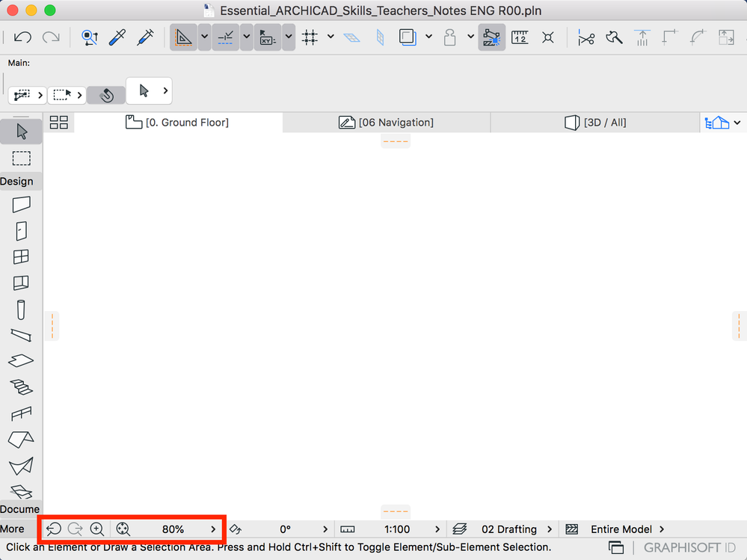Select the Window tool
This screenshot has width=747, height=560.
click(21, 256)
